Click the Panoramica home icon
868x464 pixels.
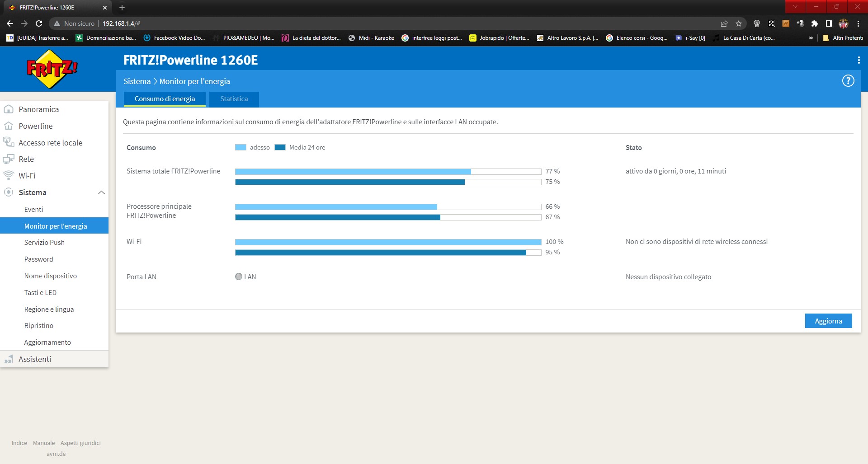tap(8, 109)
